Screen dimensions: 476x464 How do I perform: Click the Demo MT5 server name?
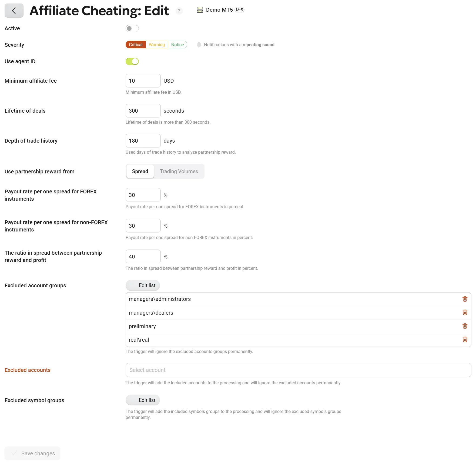coord(219,10)
